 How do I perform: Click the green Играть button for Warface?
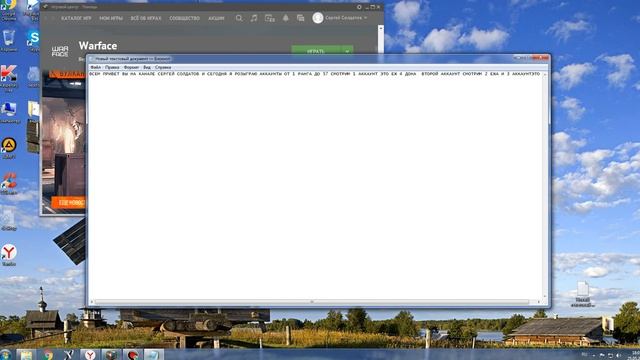point(316,51)
